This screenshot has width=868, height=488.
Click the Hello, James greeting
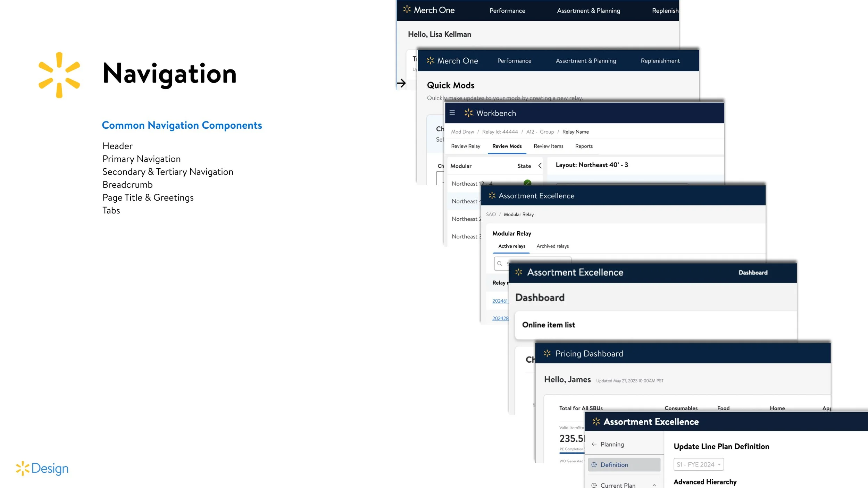click(x=567, y=379)
